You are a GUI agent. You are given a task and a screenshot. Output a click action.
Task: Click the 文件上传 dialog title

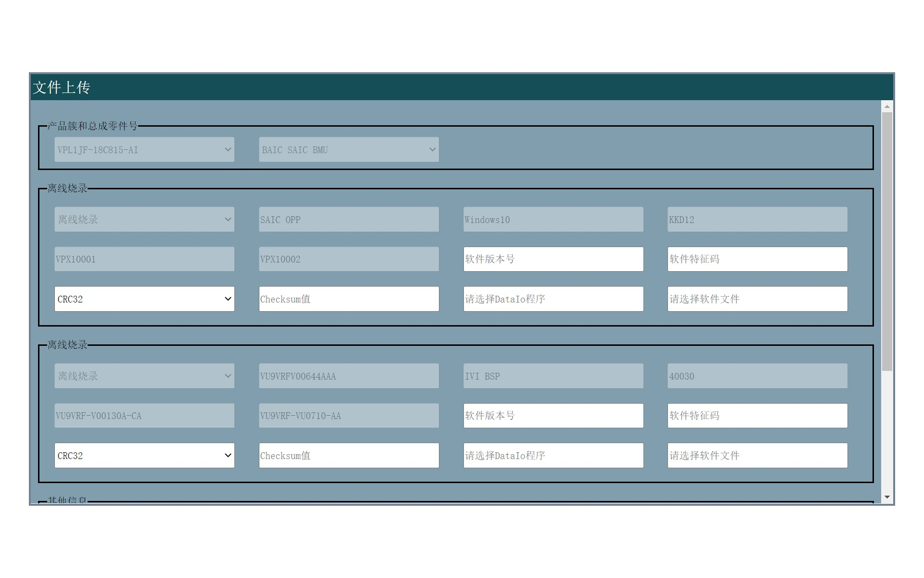click(x=62, y=87)
